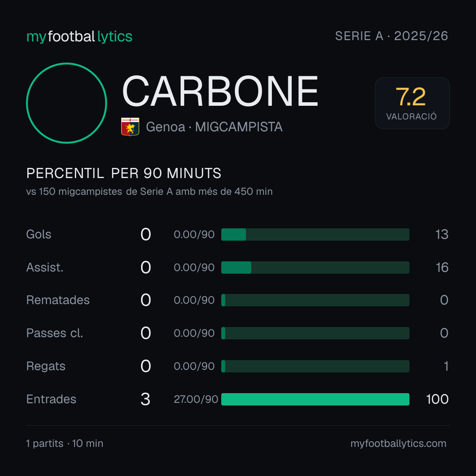Click the 27.00/90 per-90 value
The width and height of the screenshot is (476, 476).
[196, 399]
